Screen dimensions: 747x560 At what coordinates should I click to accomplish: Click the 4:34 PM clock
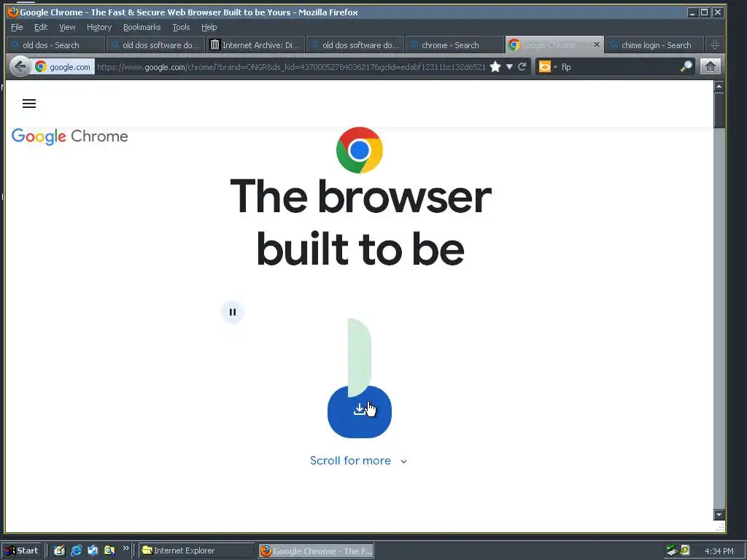[x=719, y=551]
